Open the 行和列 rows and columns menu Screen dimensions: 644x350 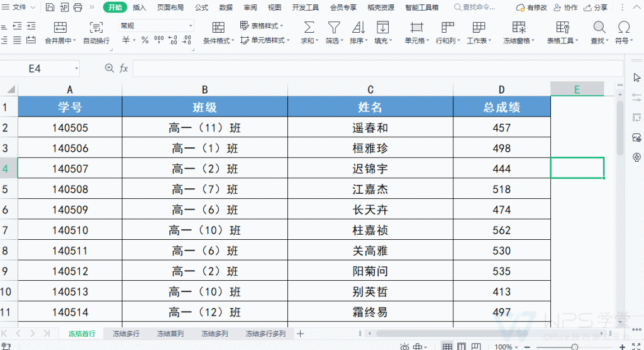tap(448, 33)
